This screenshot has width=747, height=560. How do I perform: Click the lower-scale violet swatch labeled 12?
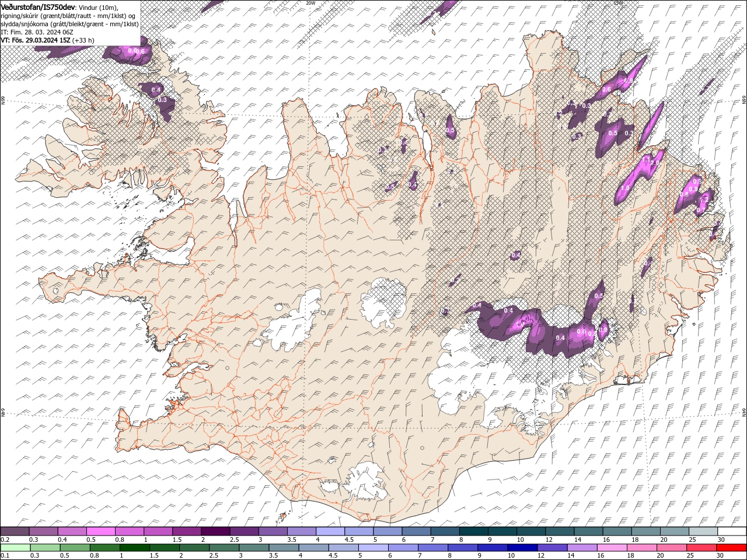pos(552,548)
